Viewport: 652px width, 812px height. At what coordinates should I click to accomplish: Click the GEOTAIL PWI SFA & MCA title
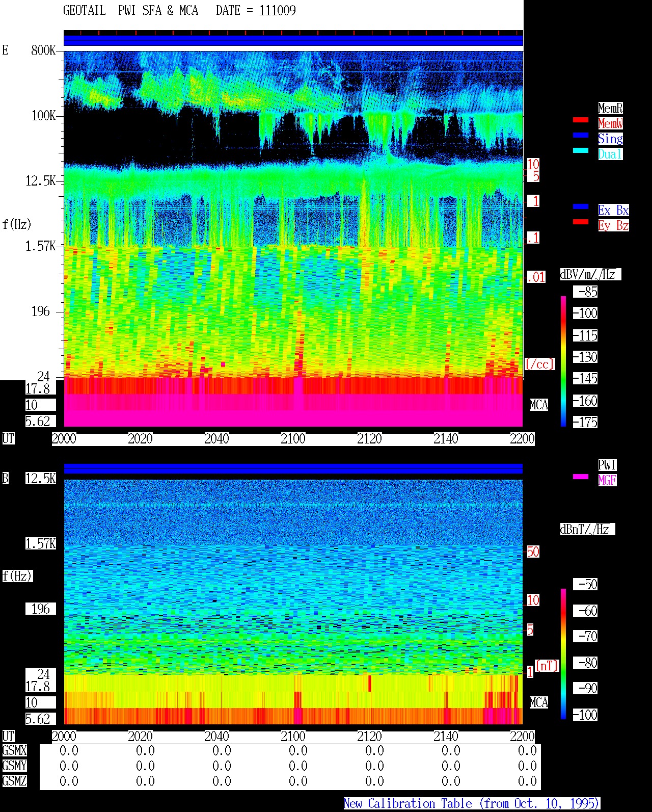click(130, 11)
